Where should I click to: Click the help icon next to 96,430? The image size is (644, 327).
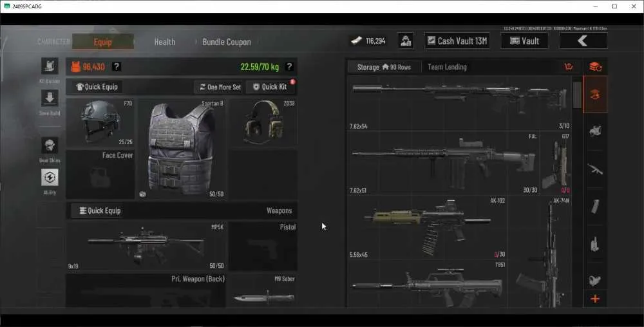(117, 66)
